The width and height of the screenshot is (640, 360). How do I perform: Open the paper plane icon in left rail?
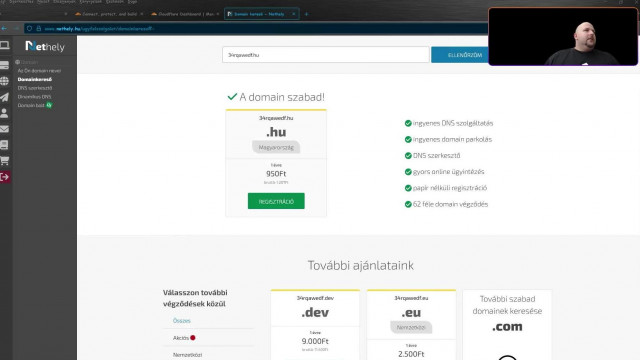tap(4, 97)
